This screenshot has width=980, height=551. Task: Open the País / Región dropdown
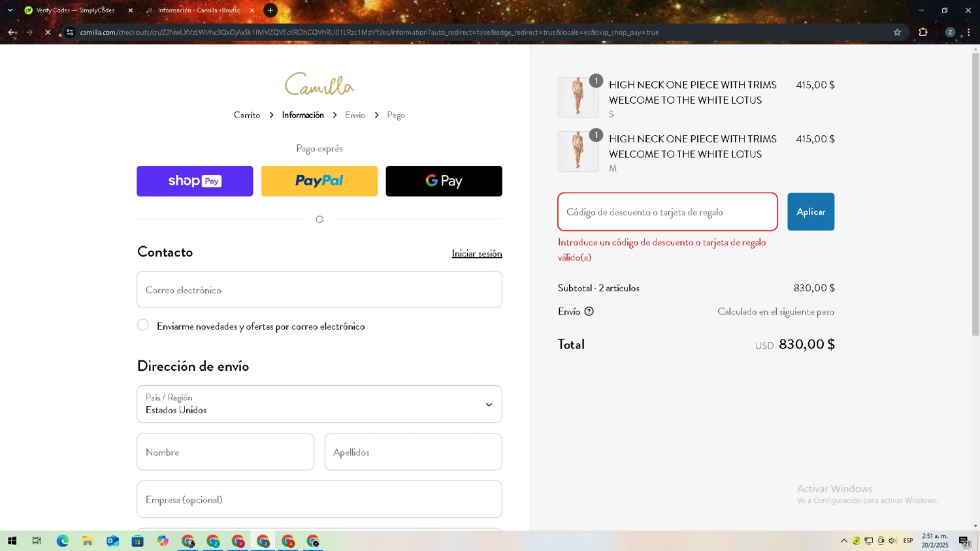[x=319, y=404]
